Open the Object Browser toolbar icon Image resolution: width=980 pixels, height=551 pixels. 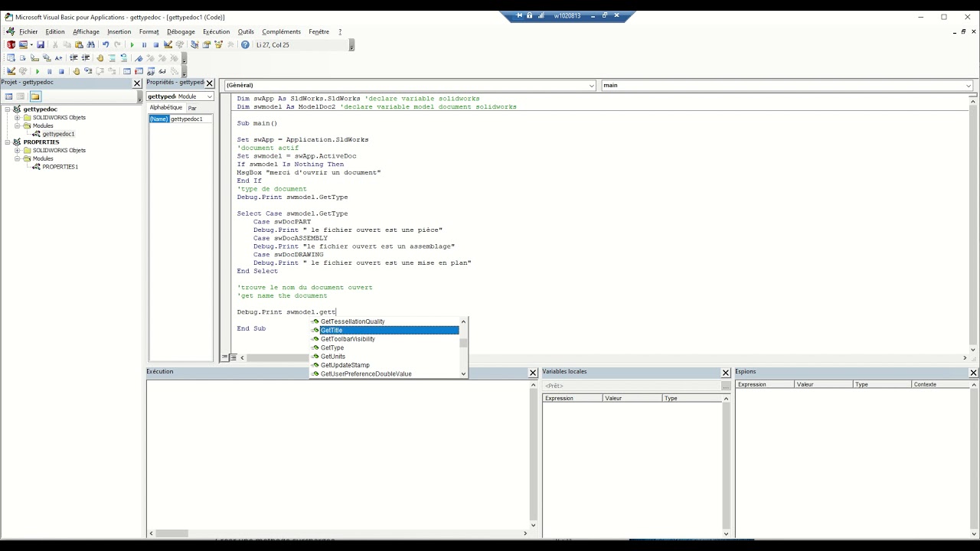tap(218, 44)
